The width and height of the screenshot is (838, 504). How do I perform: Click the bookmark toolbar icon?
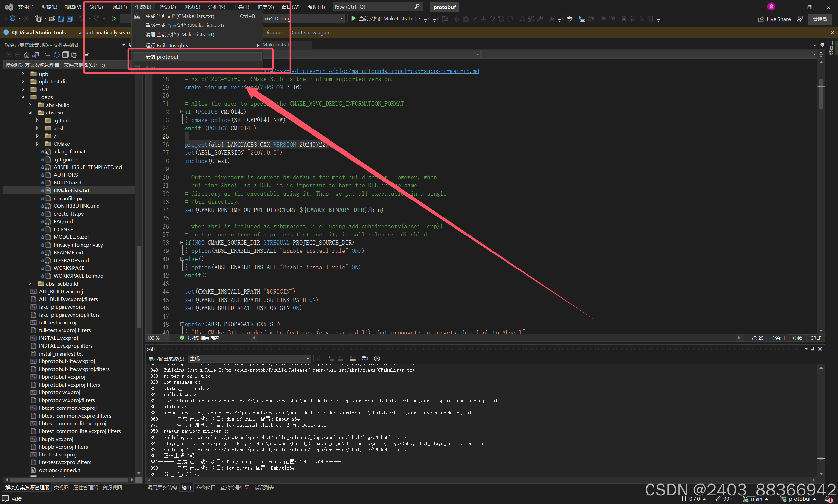(624, 19)
